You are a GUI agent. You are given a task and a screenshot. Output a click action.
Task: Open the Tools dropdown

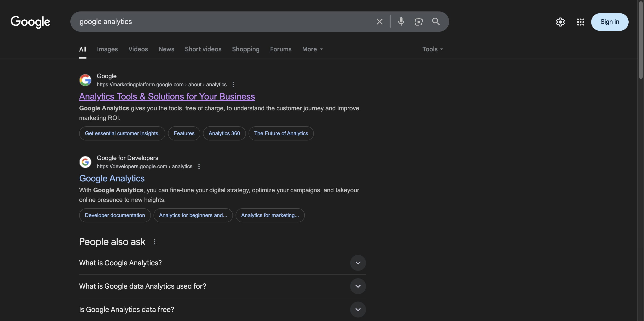pyautogui.click(x=432, y=49)
